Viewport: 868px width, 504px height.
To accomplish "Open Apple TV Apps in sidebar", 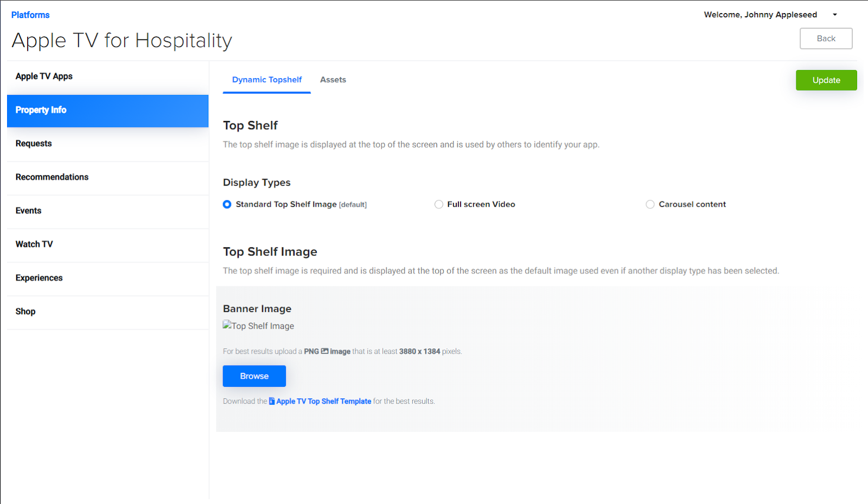I will point(108,76).
